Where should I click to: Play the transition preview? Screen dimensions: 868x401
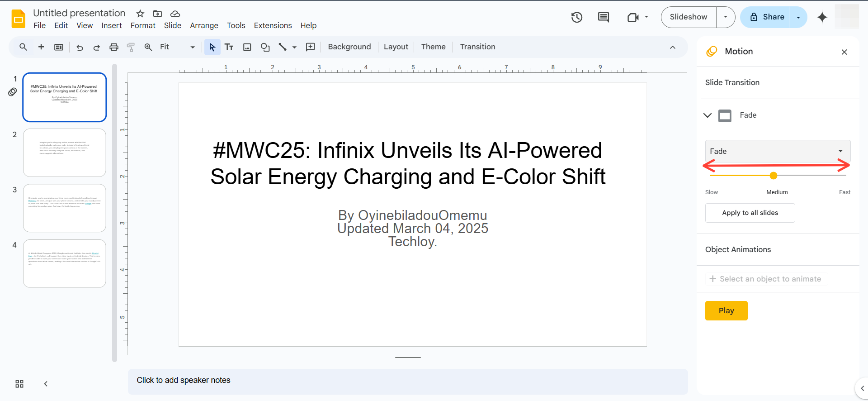(726, 310)
